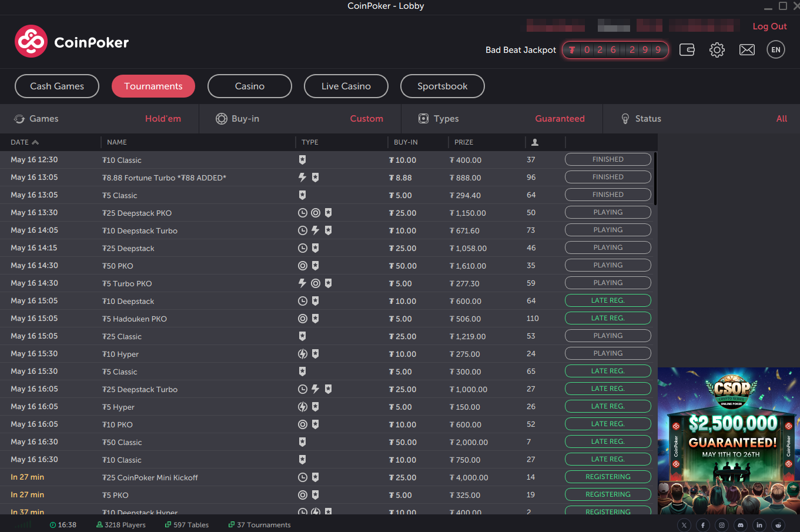Click REGISTERING for ₮5 PKO row

[608, 494]
